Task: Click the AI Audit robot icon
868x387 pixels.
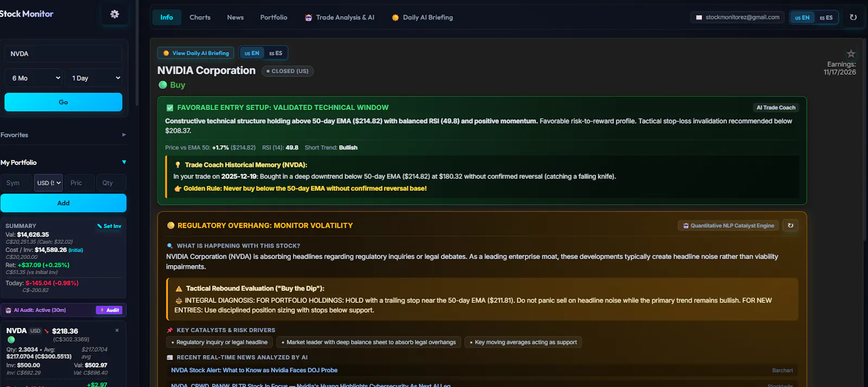Action: click(x=9, y=310)
